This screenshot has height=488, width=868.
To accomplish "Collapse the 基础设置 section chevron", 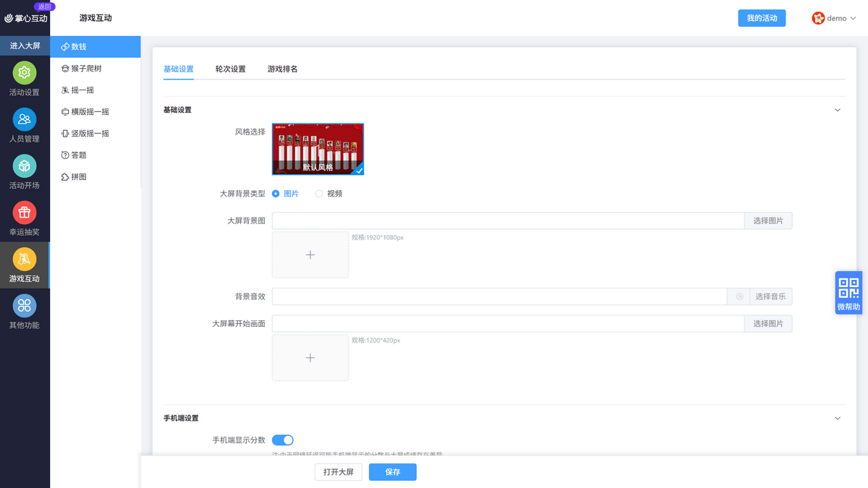I will click(x=838, y=110).
